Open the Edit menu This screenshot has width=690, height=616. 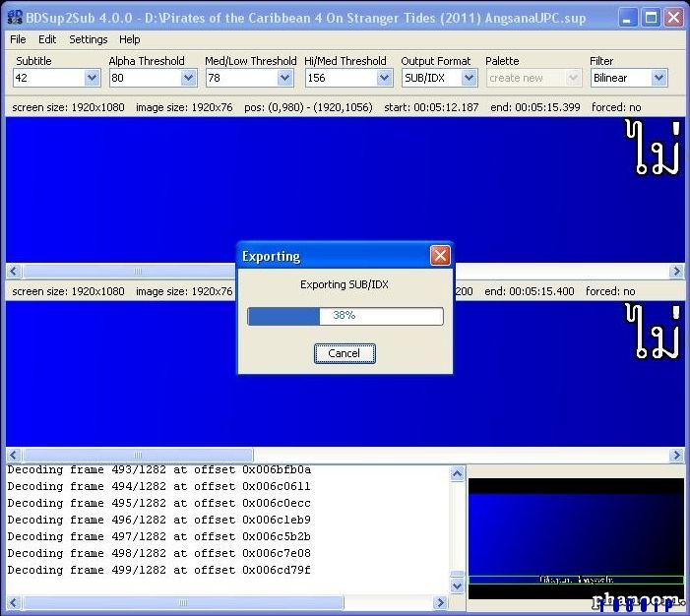click(47, 39)
